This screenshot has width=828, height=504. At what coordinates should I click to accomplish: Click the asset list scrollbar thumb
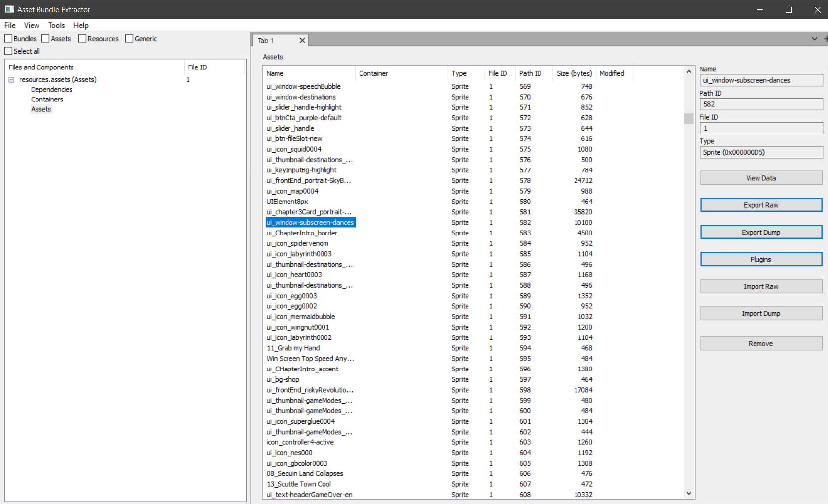click(x=689, y=119)
